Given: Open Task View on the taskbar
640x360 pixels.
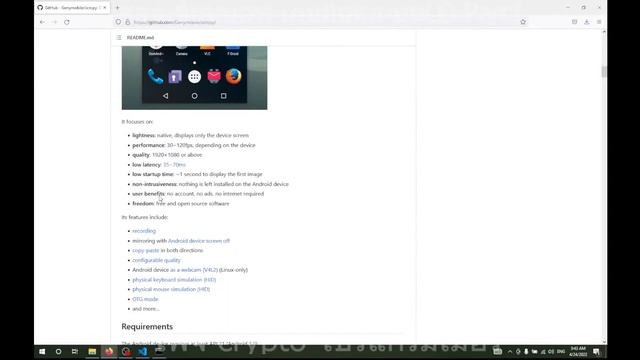Looking at the screenshot, I should (x=75, y=351).
